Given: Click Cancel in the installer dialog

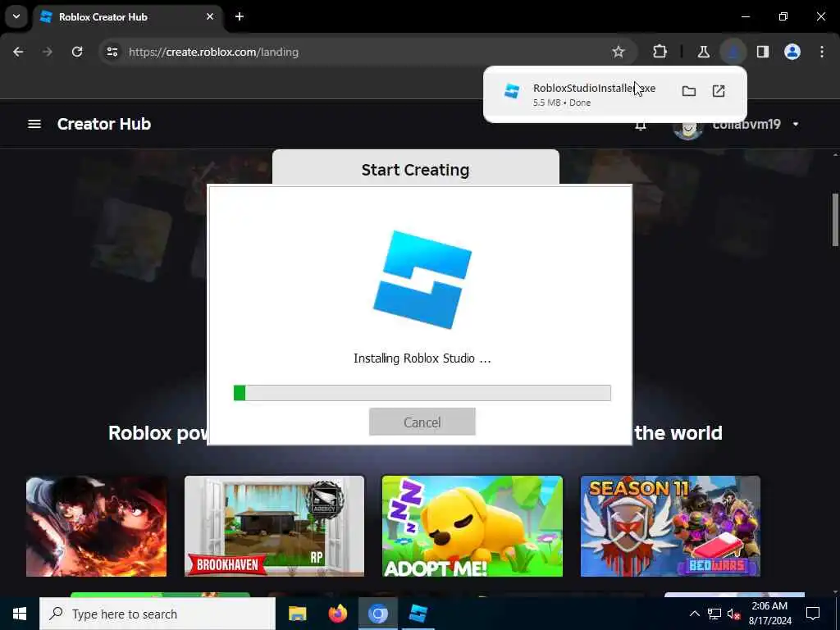Looking at the screenshot, I should (422, 422).
